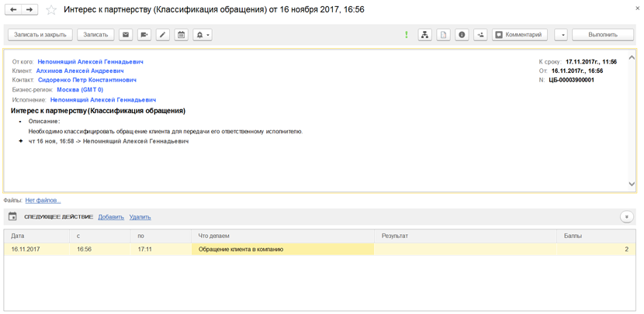Click the pencil edit icon

[163, 35]
